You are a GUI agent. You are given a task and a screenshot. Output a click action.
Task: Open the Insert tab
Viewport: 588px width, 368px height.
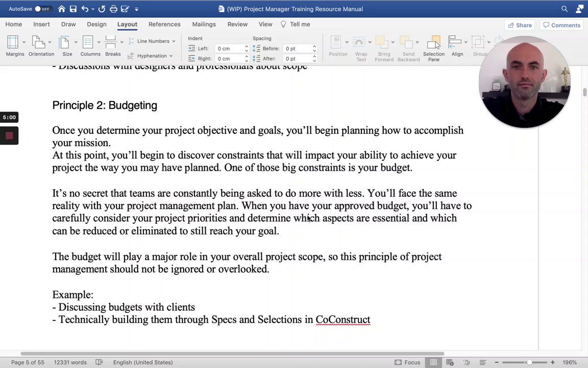[41, 24]
